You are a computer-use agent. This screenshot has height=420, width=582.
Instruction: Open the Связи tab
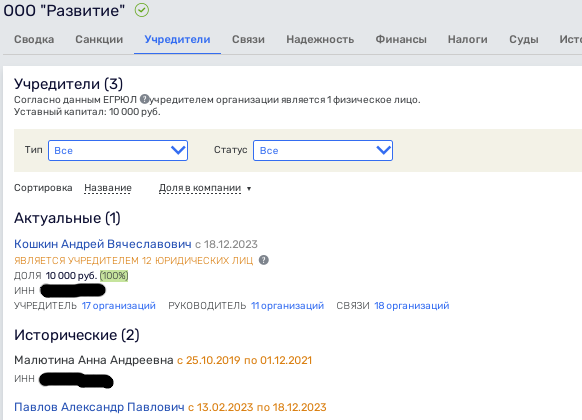click(248, 39)
